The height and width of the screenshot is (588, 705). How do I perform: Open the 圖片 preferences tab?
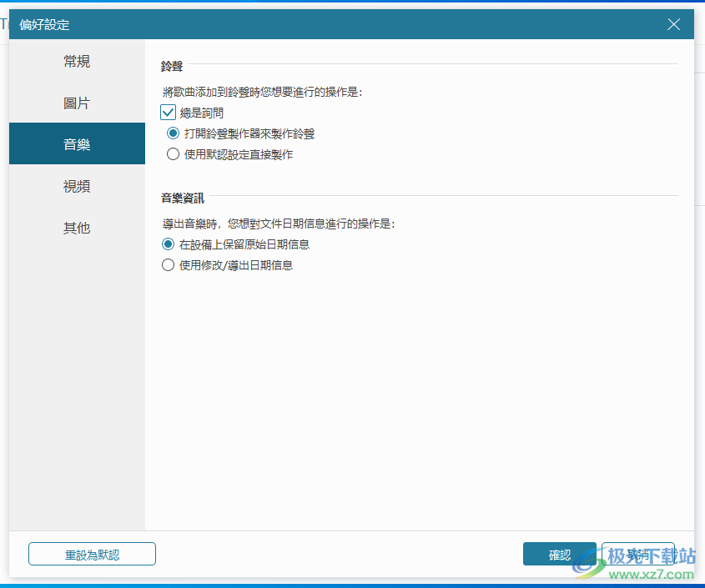(76, 103)
